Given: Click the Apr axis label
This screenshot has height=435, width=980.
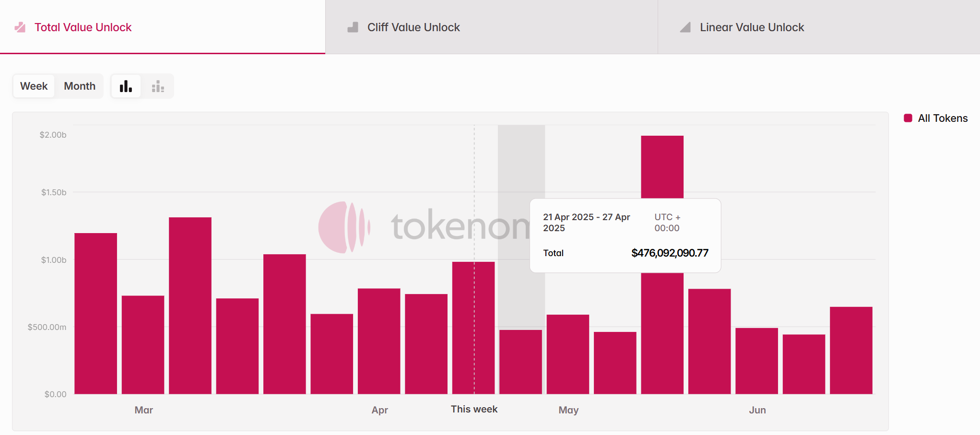Looking at the screenshot, I should [380, 410].
